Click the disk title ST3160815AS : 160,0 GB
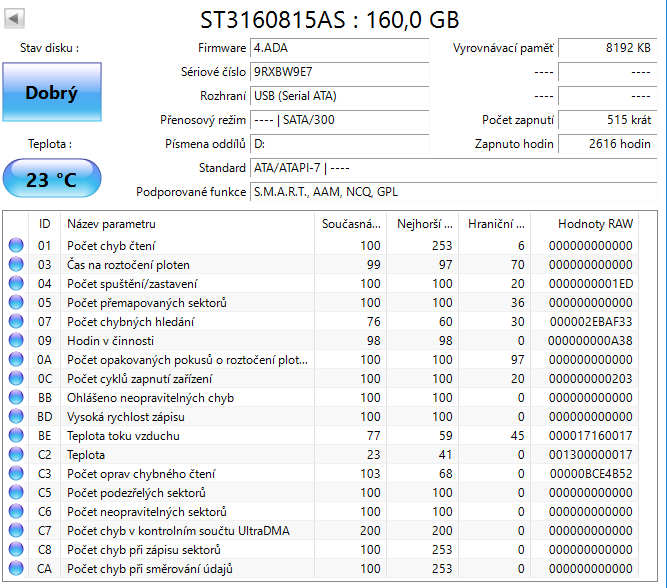Viewport: 667px width, 588px height. tap(330, 20)
